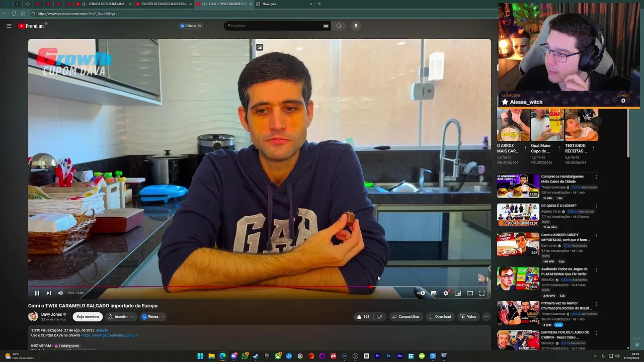Switch to COMIDA DE RUA INDIANA tab
This screenshot has width=644, height=362.
[x=106, y=4]
